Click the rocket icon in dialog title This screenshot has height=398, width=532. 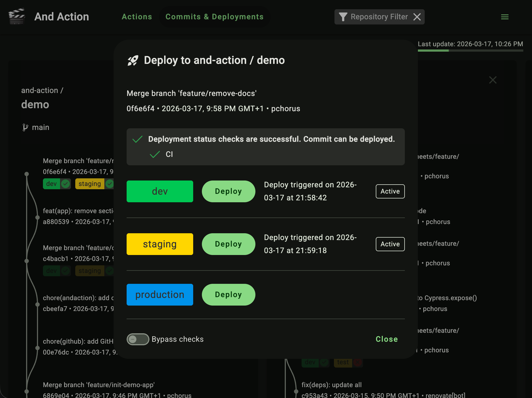pos(133,60)
